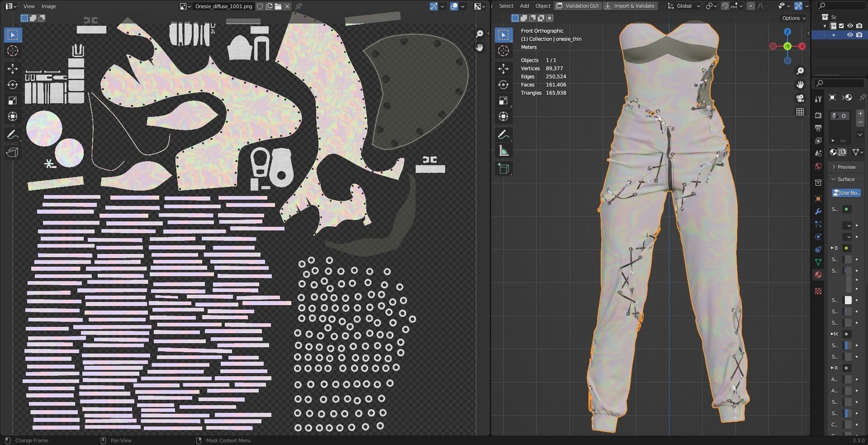Activate the 3D viewport Move tool
868x445 pixels.
[x=503, y=68]
